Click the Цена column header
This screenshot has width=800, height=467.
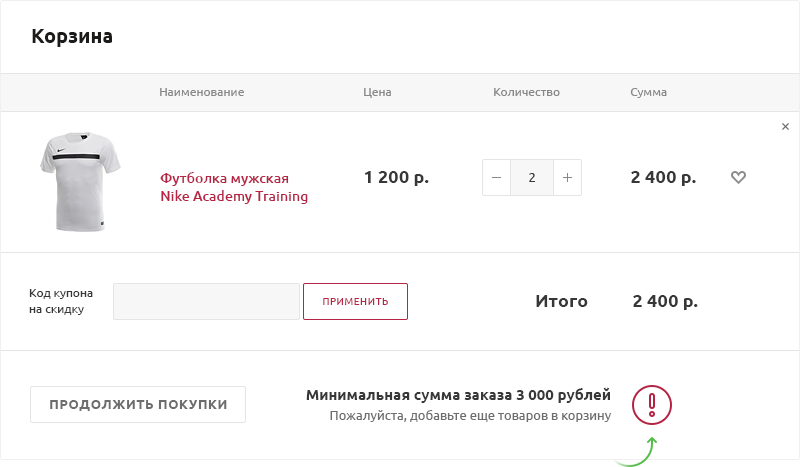(377, 92)
